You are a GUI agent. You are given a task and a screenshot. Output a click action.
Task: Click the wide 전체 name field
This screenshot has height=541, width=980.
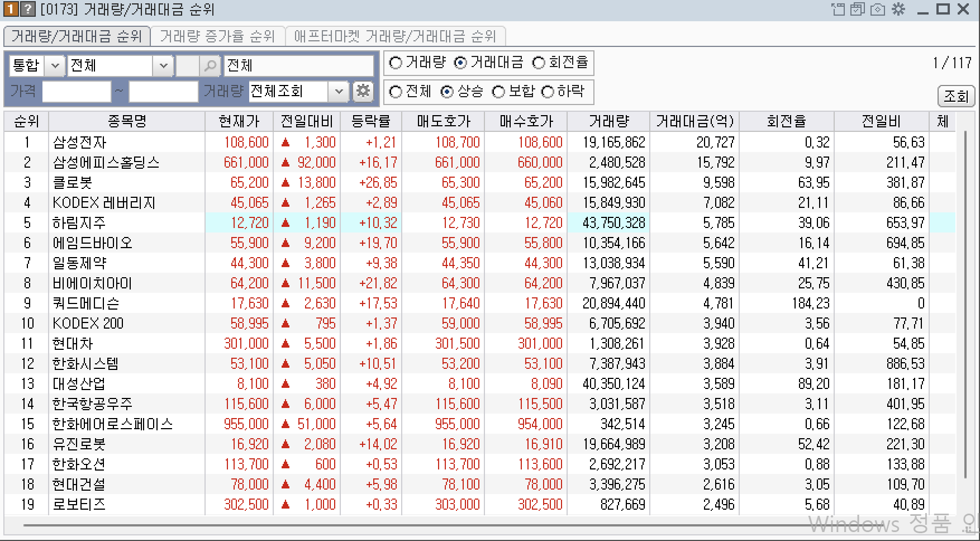pyautogui.click(x=299, y=66)
